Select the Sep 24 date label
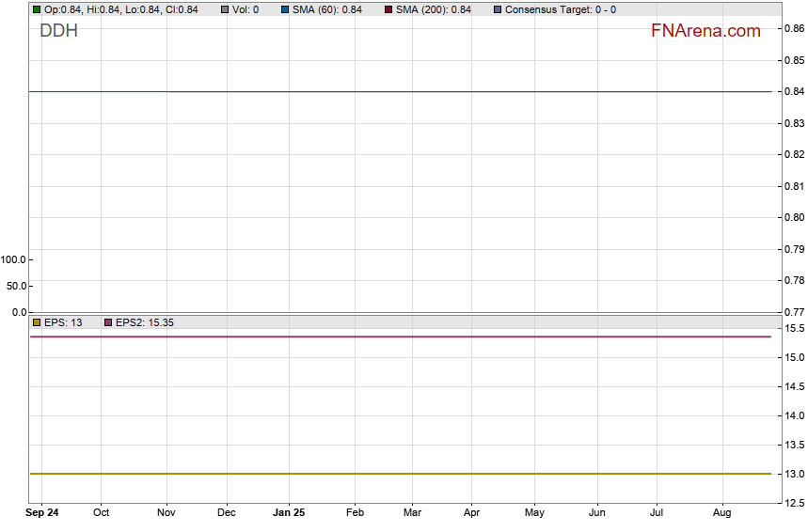The height and width of the screenshot is (532, 808). coord(41,513)
